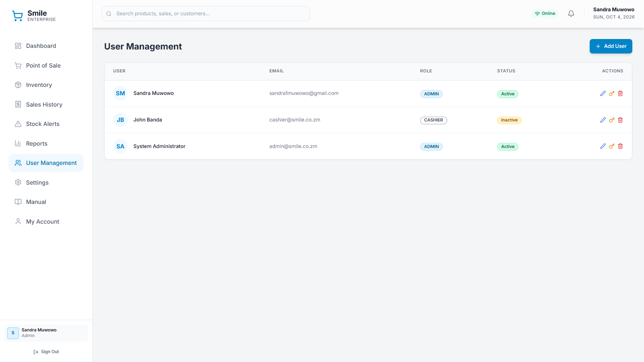This screenshot has height=362, width=644.
Task: Click Active status for System Administrator
Action: tap(508, 147)
